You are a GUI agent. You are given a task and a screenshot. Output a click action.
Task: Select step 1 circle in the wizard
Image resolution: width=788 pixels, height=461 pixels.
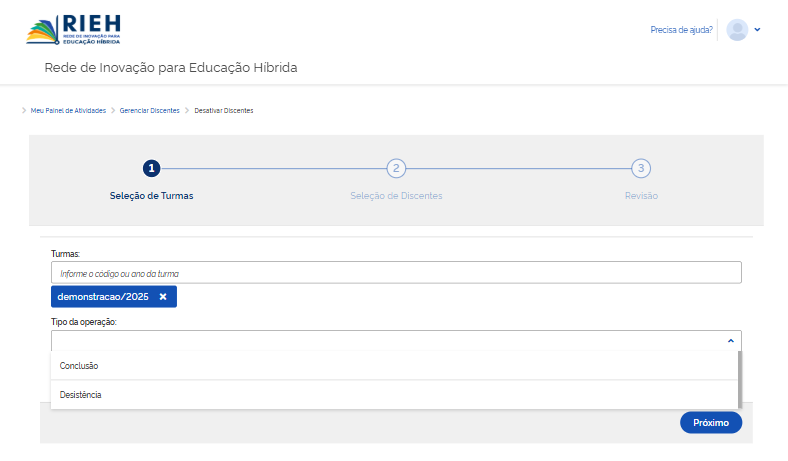[x=151, y=168]
